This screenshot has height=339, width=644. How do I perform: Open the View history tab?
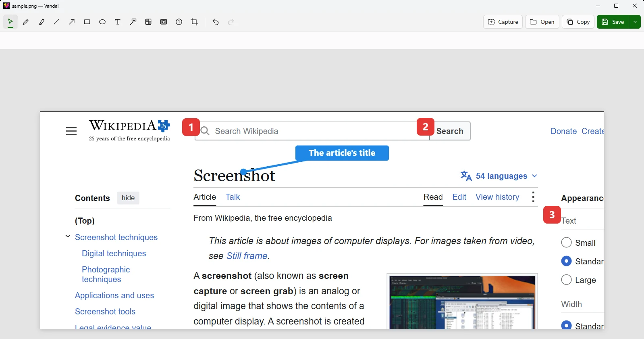497,197
